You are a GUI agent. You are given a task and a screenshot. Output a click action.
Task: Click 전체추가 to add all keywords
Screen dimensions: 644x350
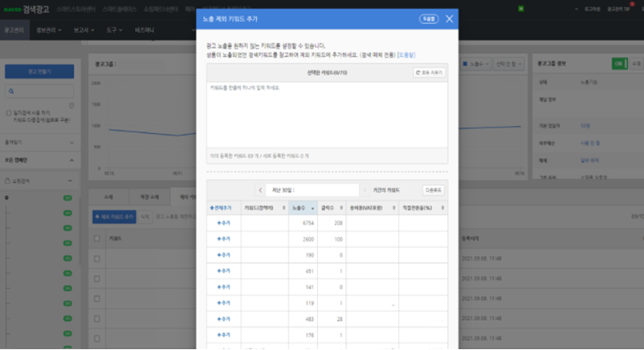(x=220, y=208)
